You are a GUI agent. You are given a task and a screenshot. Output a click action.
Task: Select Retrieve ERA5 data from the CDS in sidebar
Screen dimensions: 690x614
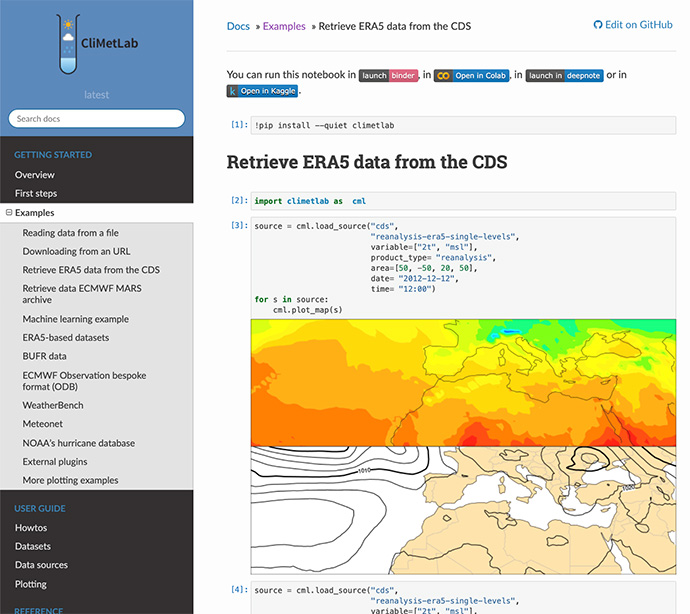[91, 270]
